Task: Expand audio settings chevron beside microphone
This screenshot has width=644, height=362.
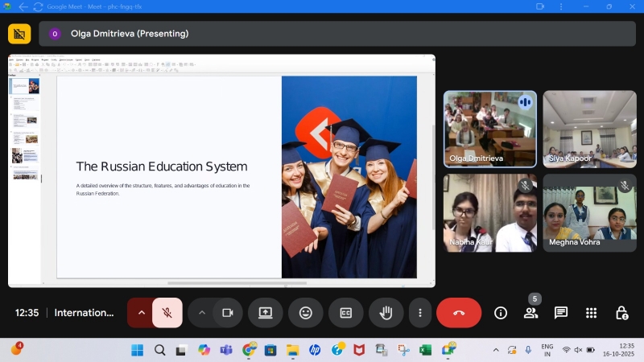Action: pos(141,313)
